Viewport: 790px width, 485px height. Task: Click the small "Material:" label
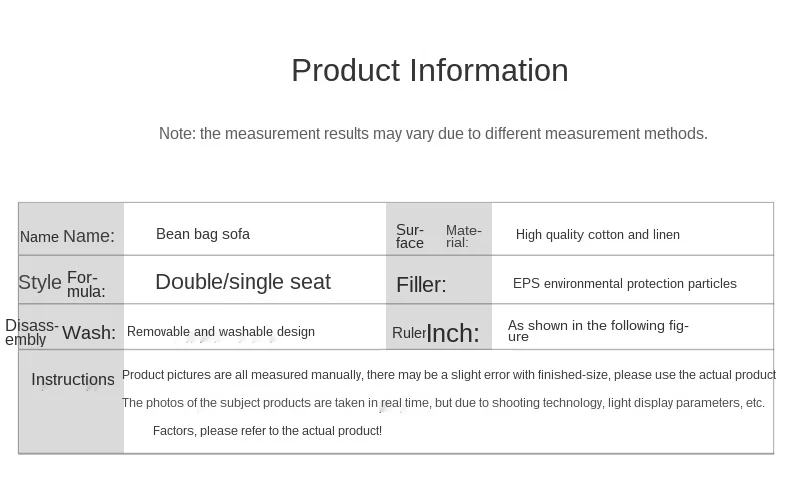click(x=463, y=236)
